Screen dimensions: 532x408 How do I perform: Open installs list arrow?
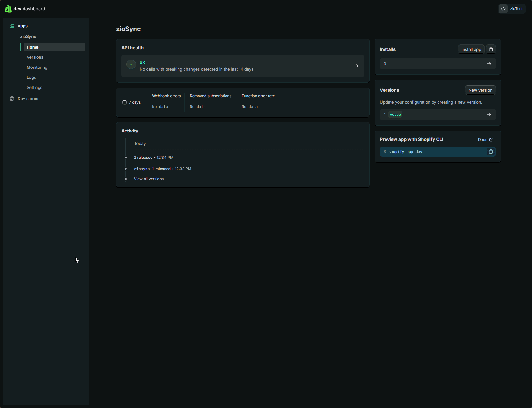pyautogui.click(x=489, y=64)
